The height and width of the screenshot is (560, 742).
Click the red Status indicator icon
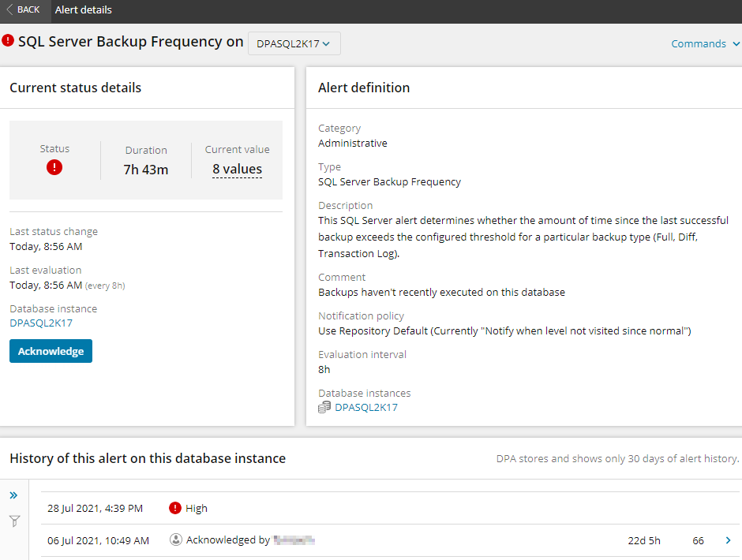54,167
